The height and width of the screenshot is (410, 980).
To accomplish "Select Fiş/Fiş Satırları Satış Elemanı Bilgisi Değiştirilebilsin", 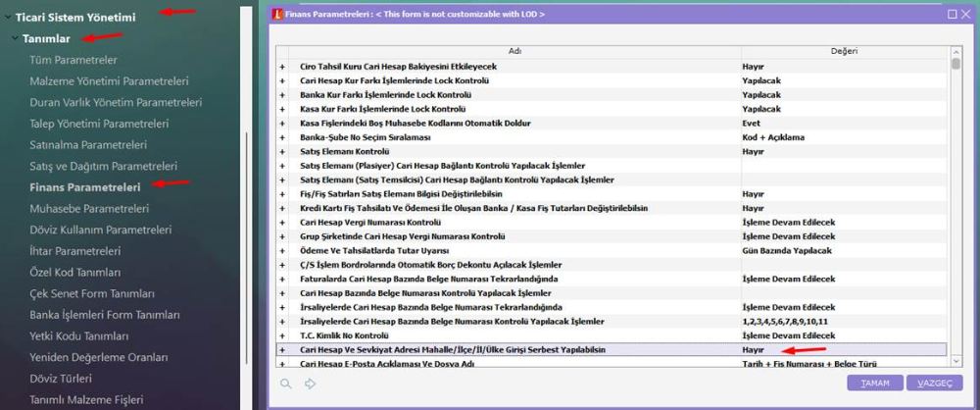I will 612,194.
